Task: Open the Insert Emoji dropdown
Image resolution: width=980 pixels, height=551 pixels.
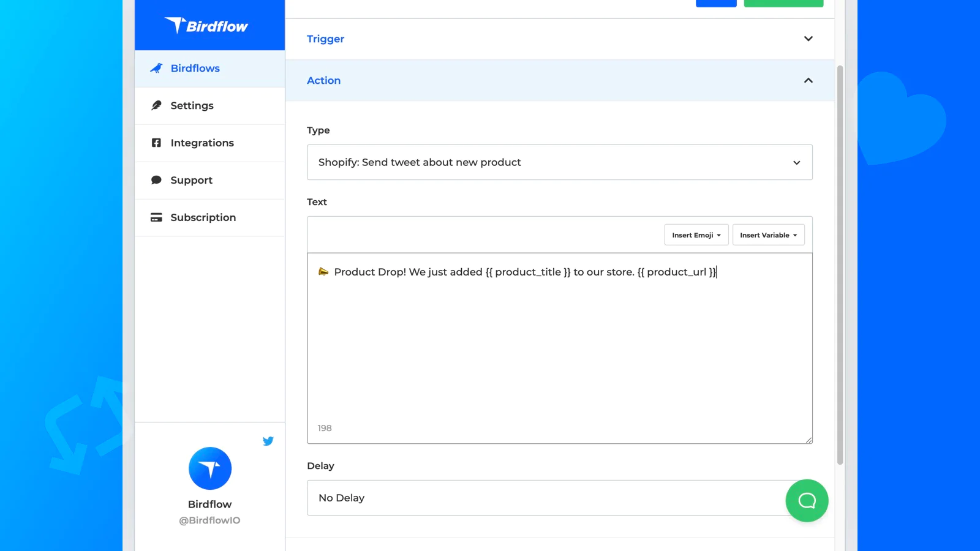Action: coord(696,234)
